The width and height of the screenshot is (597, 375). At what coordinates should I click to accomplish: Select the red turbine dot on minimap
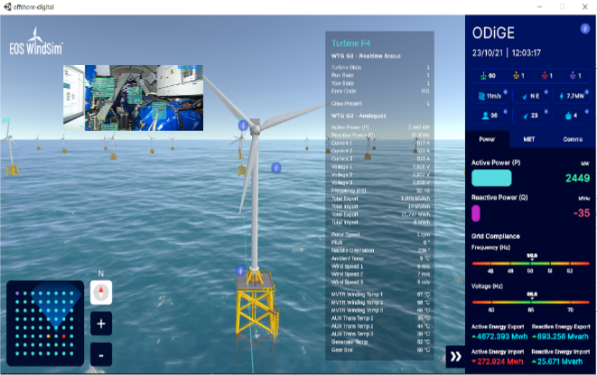point(64,336)
